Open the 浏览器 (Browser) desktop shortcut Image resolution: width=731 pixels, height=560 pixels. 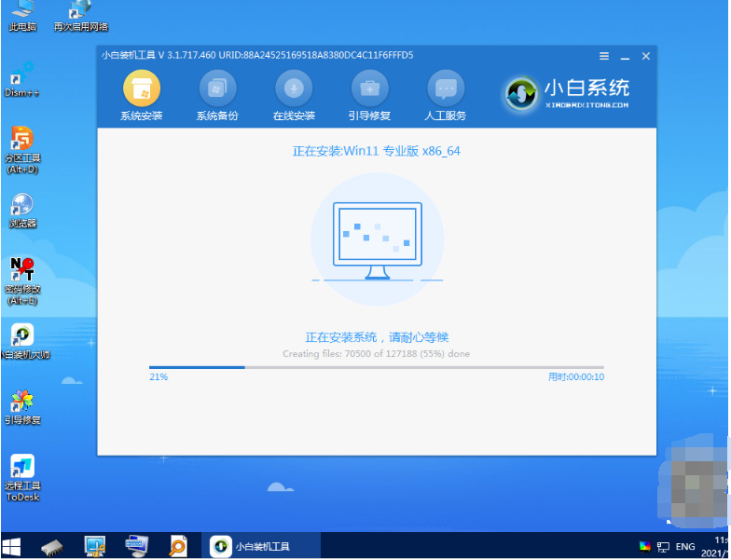point(21,211)
